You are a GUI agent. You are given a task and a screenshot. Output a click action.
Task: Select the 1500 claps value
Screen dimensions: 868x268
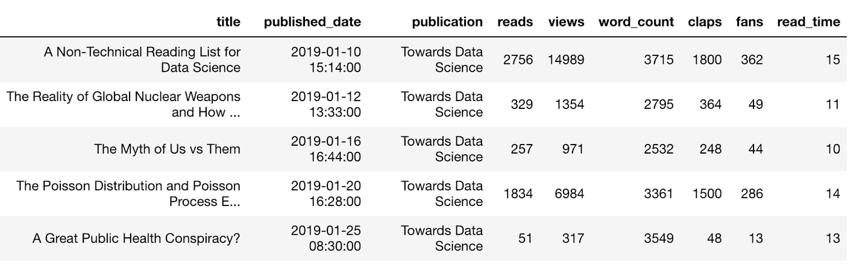(706, 193)
